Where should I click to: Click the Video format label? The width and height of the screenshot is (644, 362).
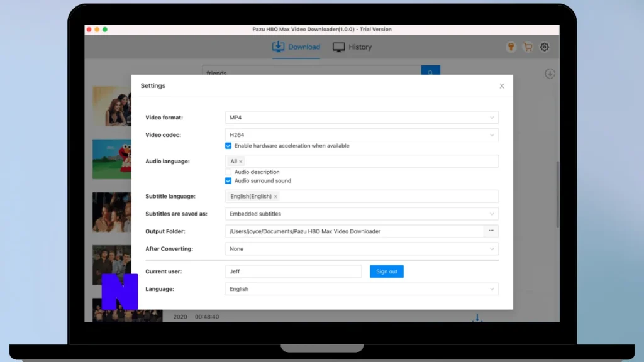pos(164,118)
